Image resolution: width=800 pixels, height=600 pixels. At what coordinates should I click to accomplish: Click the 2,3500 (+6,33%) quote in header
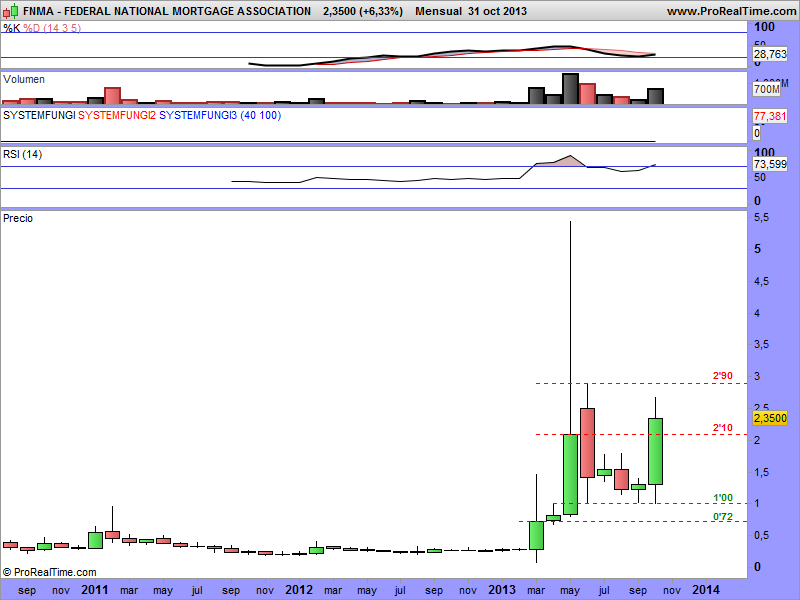[363, 11]
